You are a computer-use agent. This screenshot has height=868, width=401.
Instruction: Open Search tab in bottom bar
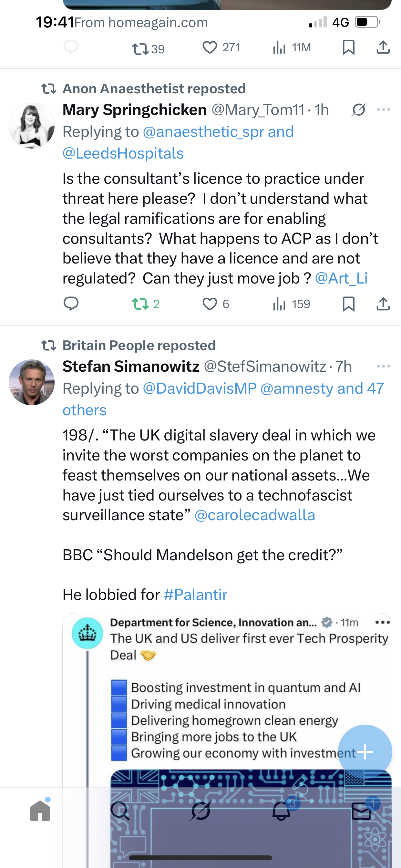coord(120,811)
